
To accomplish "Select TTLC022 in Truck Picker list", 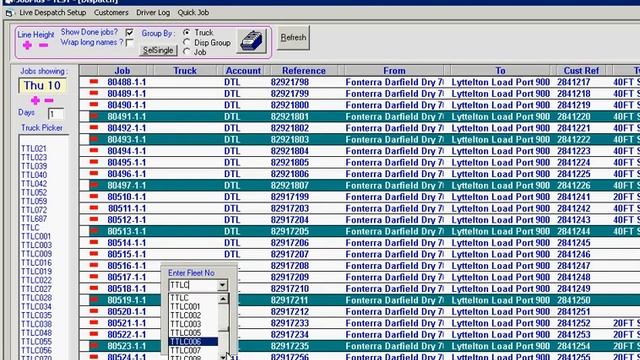I will click(36, 280).
